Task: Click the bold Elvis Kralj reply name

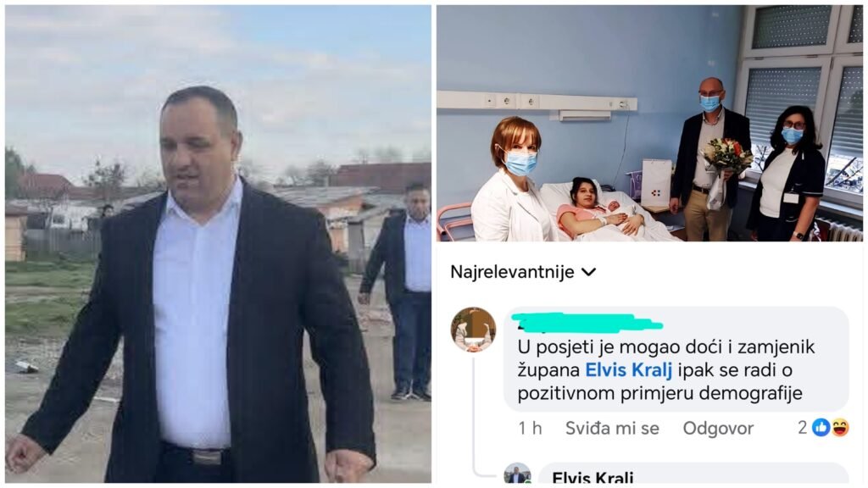Action: click(x=593, y=477)
